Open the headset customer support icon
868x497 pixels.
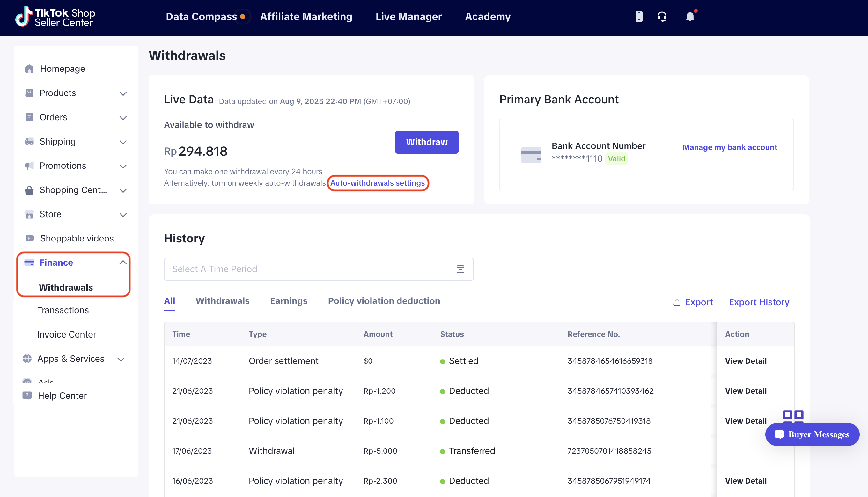pos(662,16)
